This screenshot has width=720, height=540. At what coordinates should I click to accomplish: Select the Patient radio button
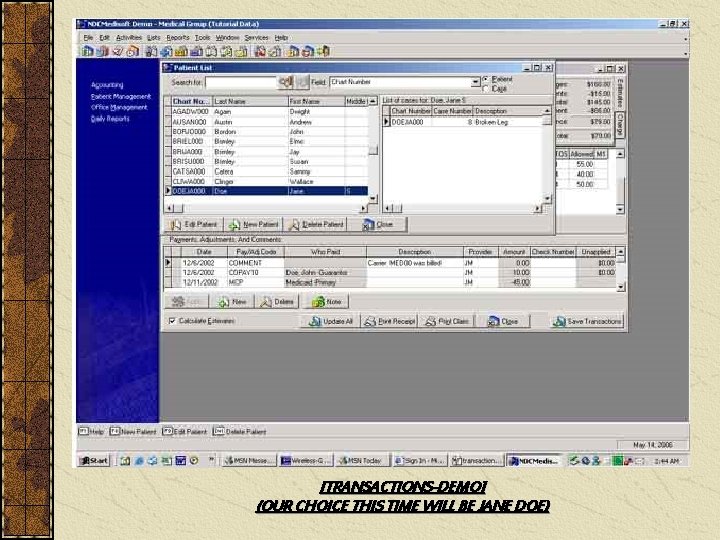click(x=486, y=79)
